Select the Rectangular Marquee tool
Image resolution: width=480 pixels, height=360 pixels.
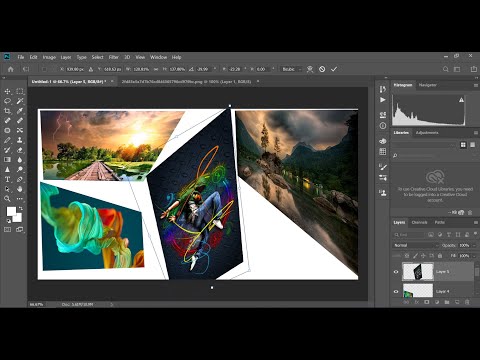click(x=20, y=91)
